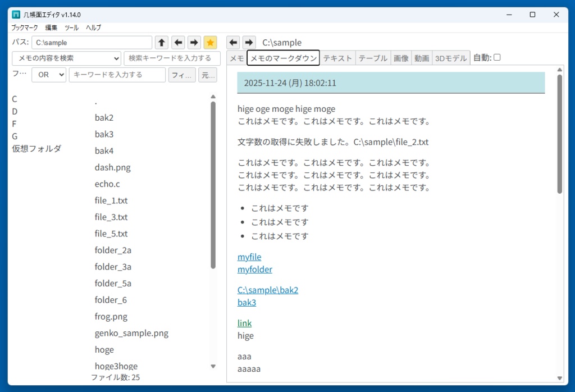575x392 pixels.
Task: Select the メモのマークダウン tab
Action: (x=283, y=58)
